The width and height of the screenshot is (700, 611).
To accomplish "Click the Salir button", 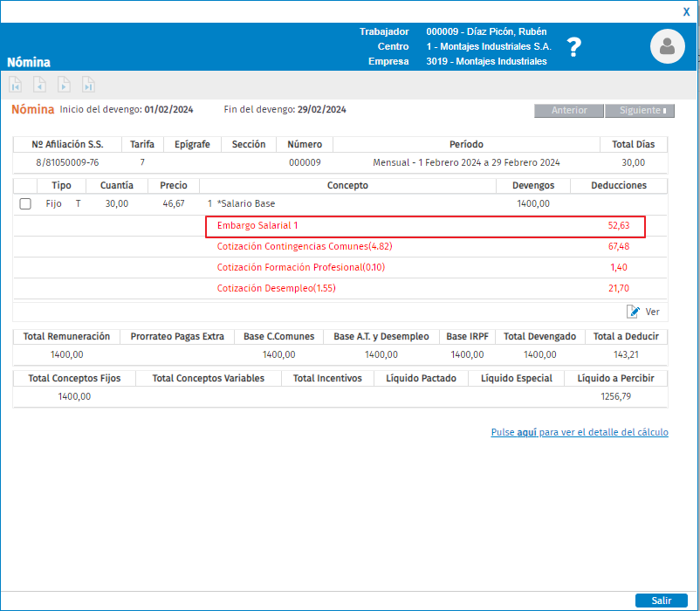I will [x=661, y=601].
